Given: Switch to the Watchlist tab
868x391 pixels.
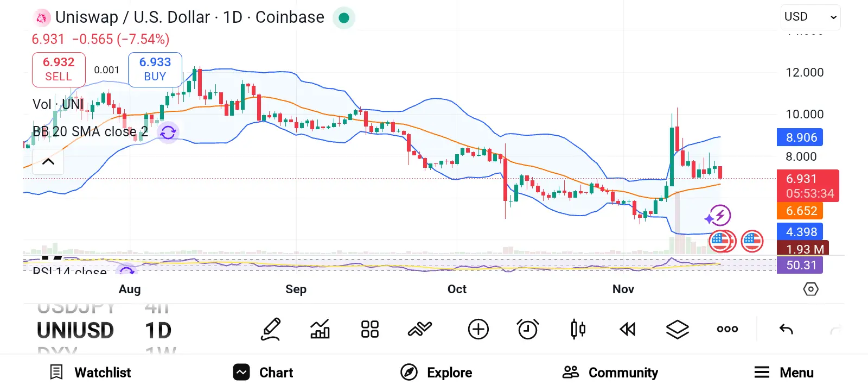Looking at the screenshot, I should pos(91,373).
